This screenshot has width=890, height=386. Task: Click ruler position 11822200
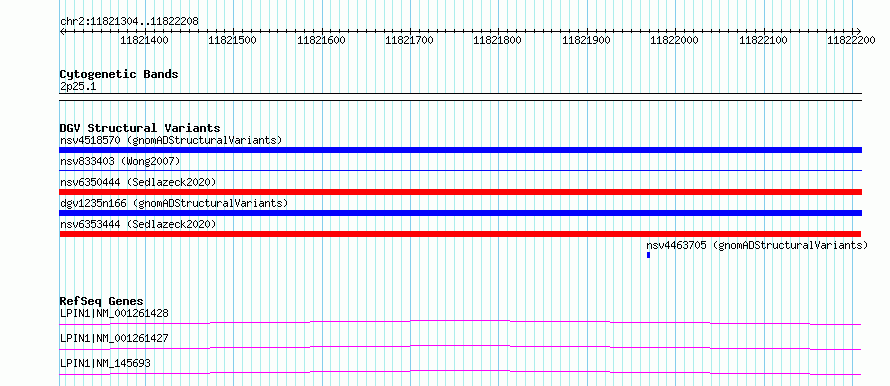coord(851,40)
